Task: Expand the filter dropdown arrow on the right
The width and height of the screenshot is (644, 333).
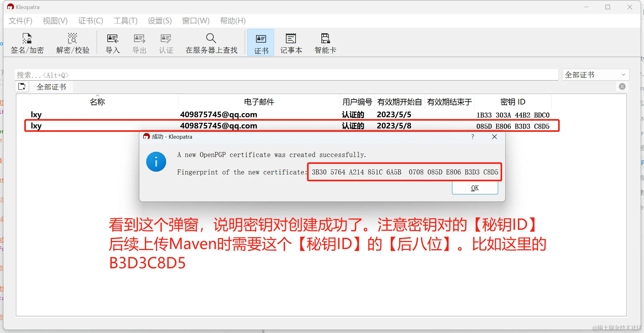Action: coord(623,75)
